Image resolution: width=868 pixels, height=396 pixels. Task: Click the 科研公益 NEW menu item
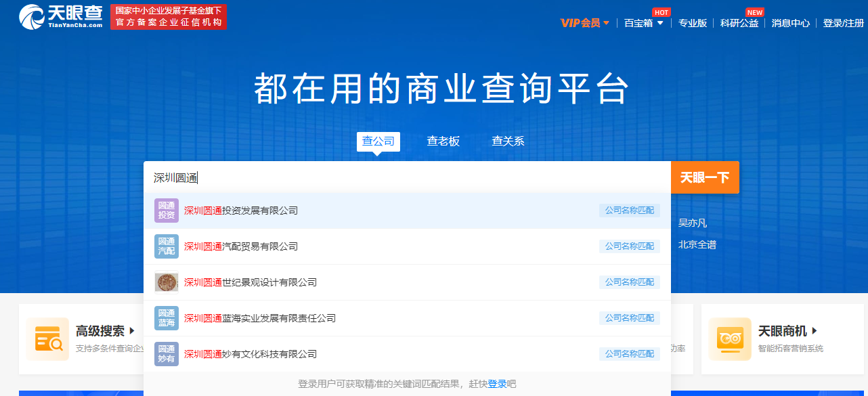(x=739, y=22)
